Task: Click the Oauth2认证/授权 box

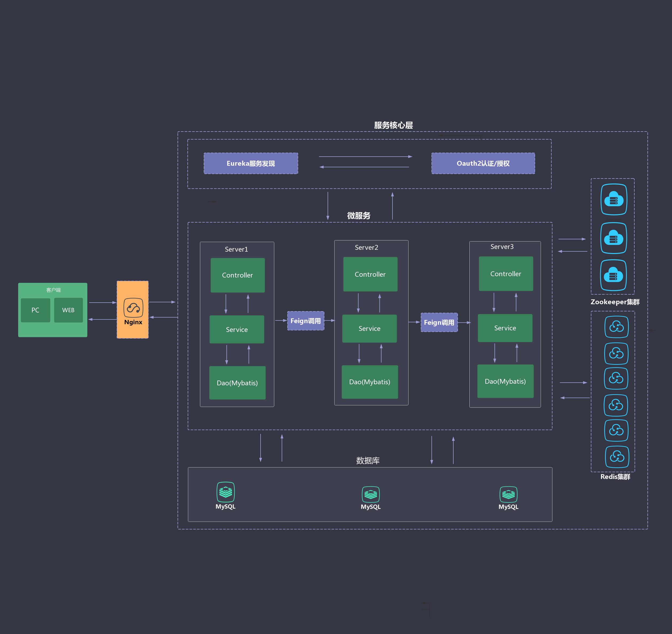Action: (x=483, y=164)
